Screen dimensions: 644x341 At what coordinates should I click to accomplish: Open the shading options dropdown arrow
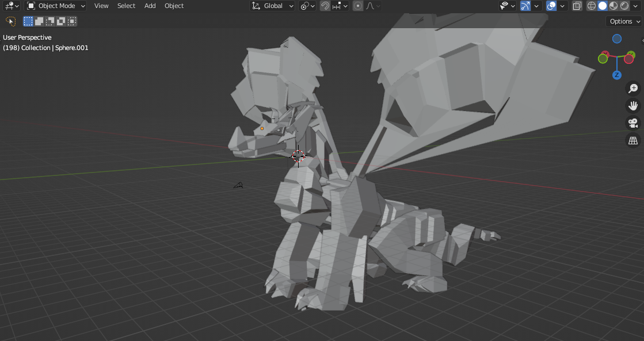point(636,6)
